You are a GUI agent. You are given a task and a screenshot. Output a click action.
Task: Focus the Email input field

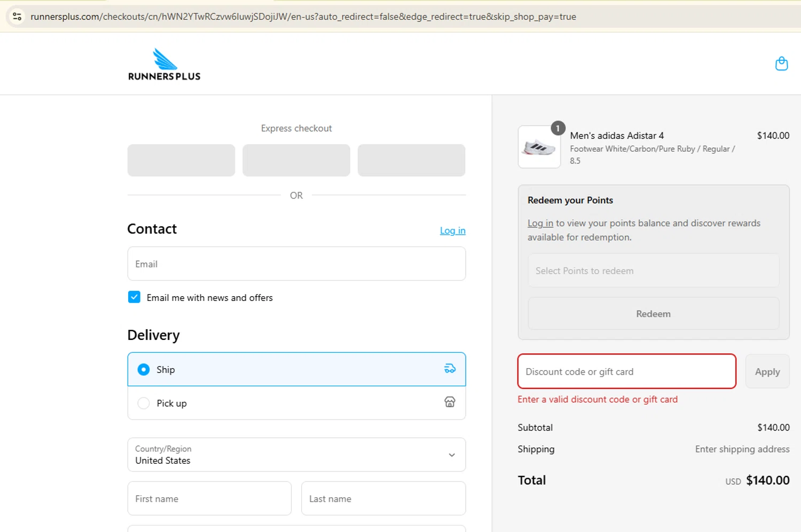click(296, 264)
